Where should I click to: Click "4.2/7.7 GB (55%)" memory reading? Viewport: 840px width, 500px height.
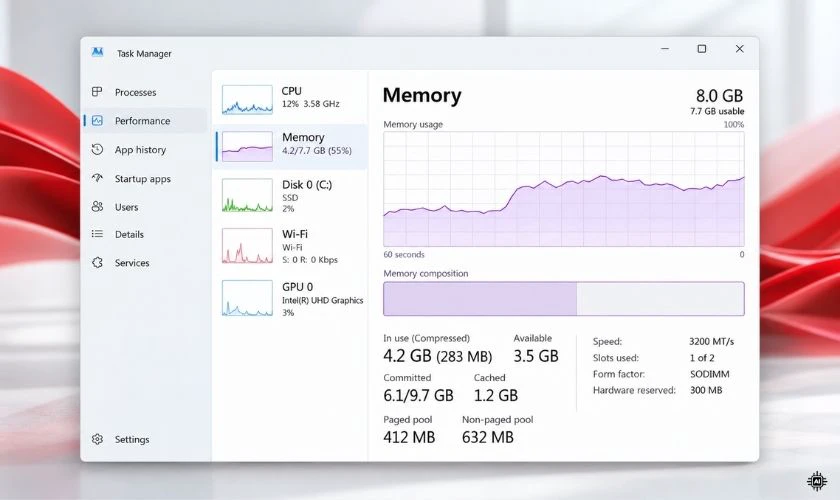click(x=317, y=151)
